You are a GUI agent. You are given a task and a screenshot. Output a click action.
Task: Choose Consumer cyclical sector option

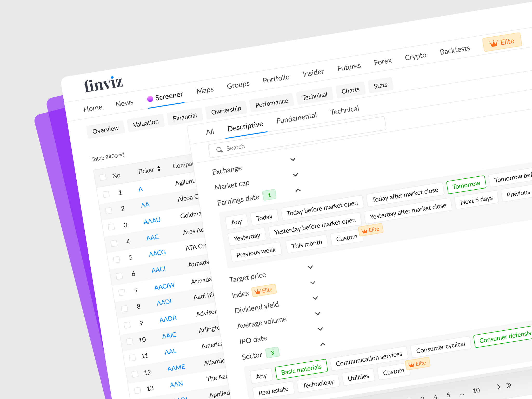click(441, 347)
